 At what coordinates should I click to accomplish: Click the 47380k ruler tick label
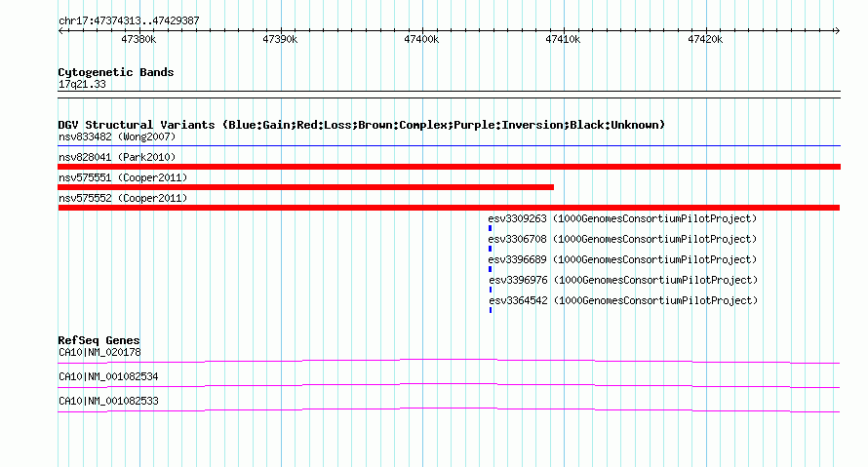click(x=138, y=39)
